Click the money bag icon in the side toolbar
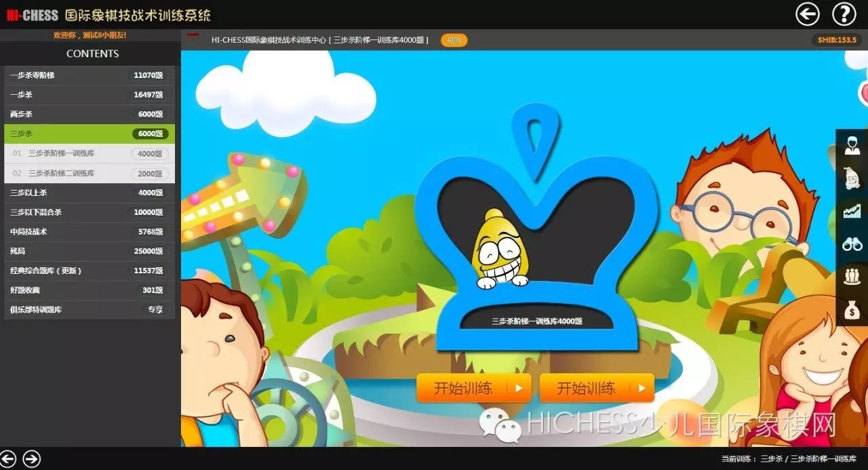 852,310
